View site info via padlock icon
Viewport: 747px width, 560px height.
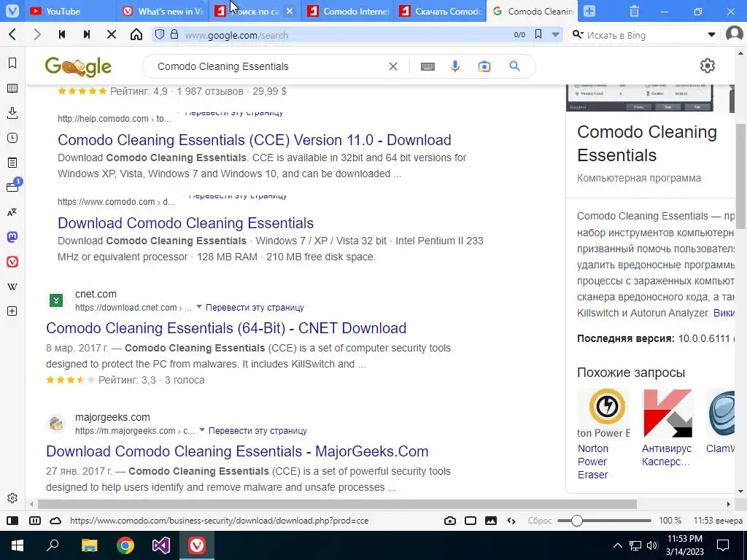174,34
